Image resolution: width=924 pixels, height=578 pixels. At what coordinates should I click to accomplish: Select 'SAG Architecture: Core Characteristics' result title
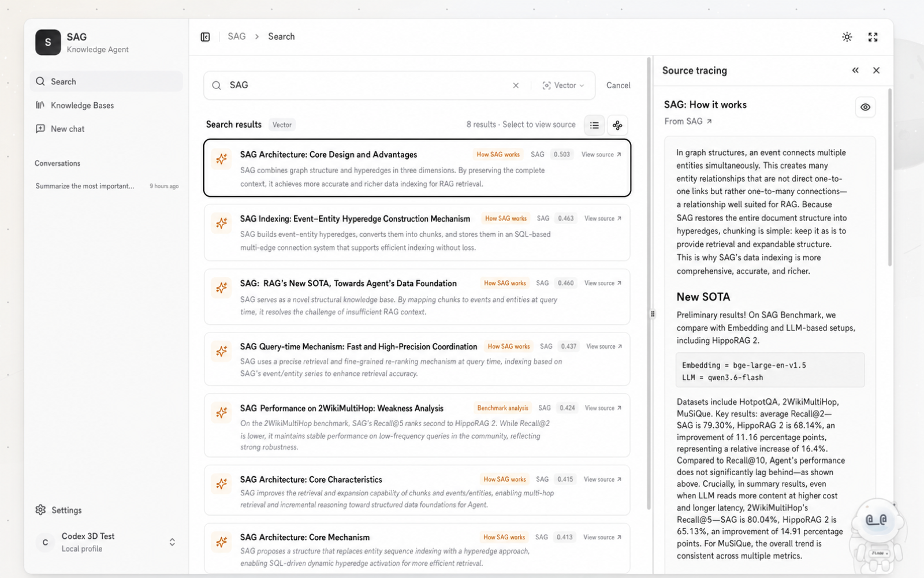(x=311, y=480)
